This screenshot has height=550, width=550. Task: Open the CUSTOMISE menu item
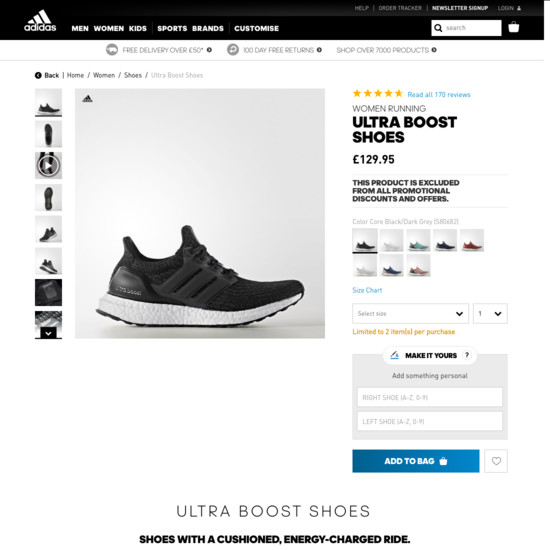tap(256, 28)
